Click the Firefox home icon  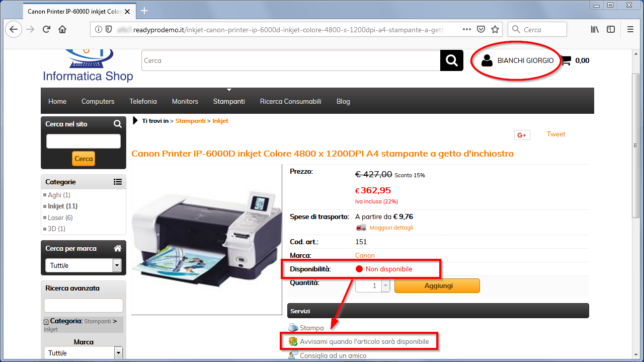point(62,29)
